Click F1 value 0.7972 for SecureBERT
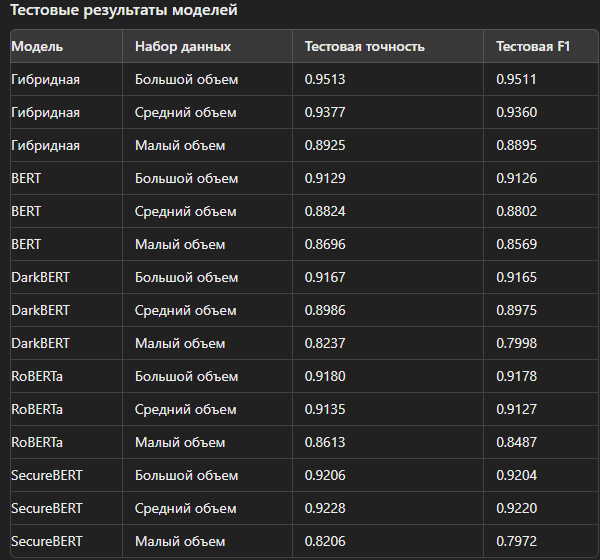The image size is (600, 560). coord(517,541)
